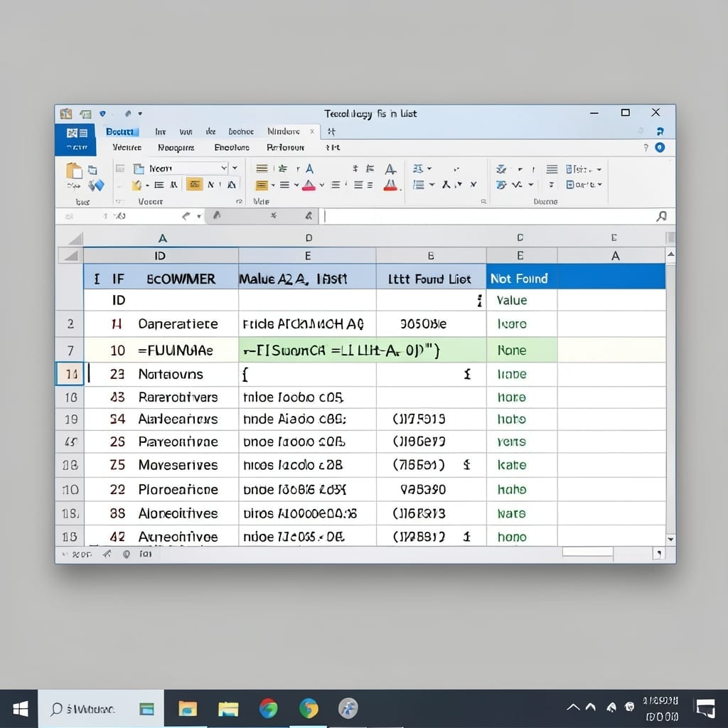Click the vertical scrollbar up arrow
728x728 pixels.
671,255
